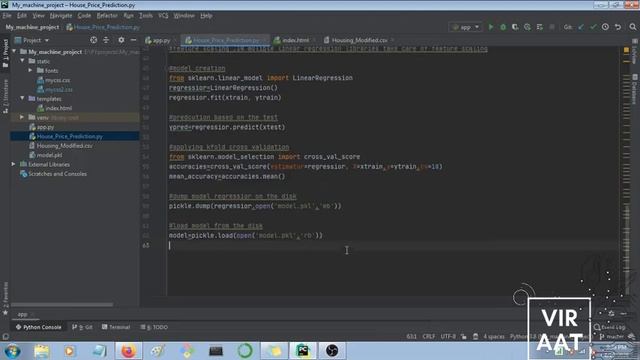This screenshot has height=360, width=640.
Task: Open the Structure tool window stripe button
Action: (x=5, y=96)
